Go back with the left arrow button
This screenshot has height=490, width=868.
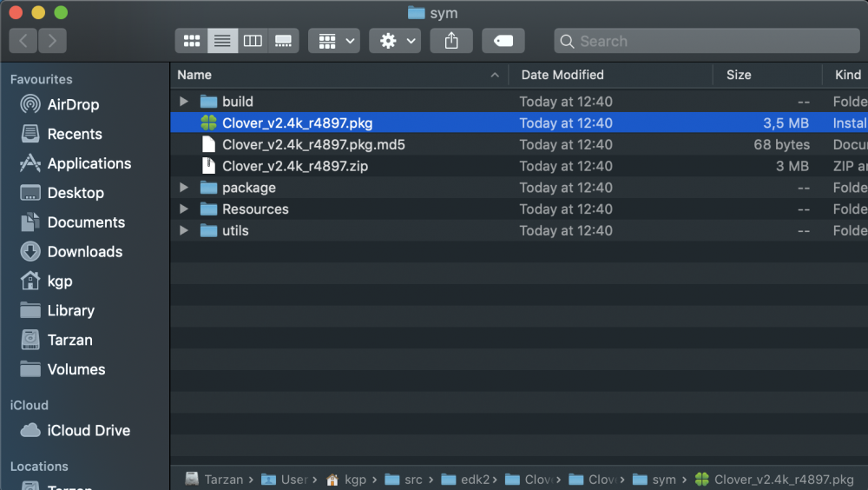coord(23,41)
